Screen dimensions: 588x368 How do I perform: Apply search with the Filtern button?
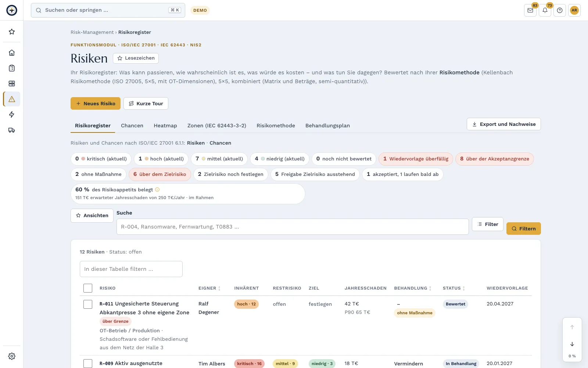(x=524, y=229)
